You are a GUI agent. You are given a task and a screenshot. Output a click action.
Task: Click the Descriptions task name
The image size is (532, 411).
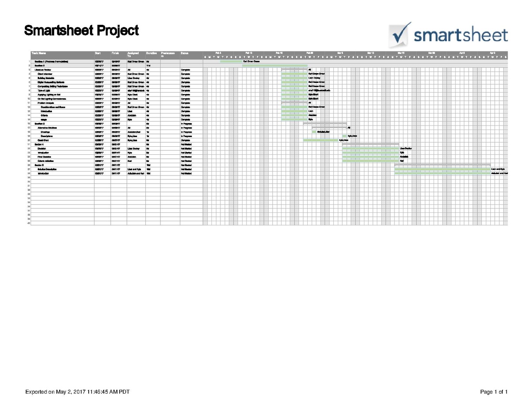(47, 136)
